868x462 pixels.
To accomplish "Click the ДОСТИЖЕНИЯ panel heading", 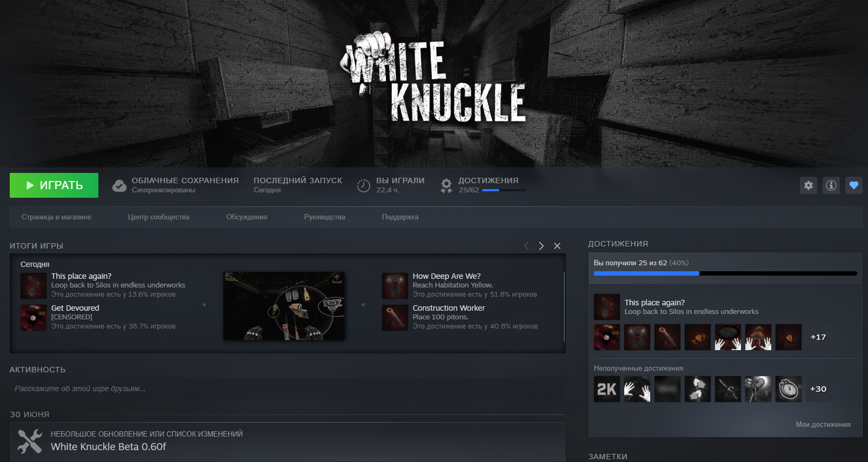I will (618, 244).
